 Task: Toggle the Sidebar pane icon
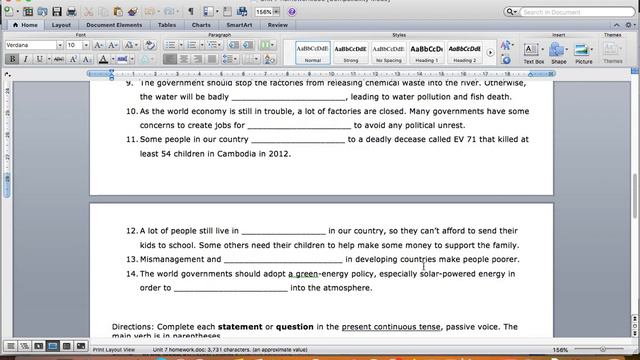pyautogui.click(x=209, y=11)
